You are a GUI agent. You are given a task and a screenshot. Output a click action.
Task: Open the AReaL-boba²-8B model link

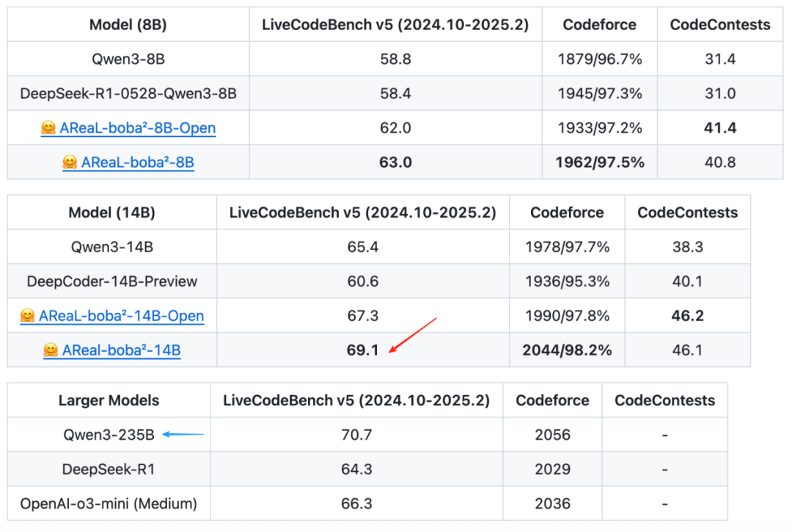coord(137,163)
